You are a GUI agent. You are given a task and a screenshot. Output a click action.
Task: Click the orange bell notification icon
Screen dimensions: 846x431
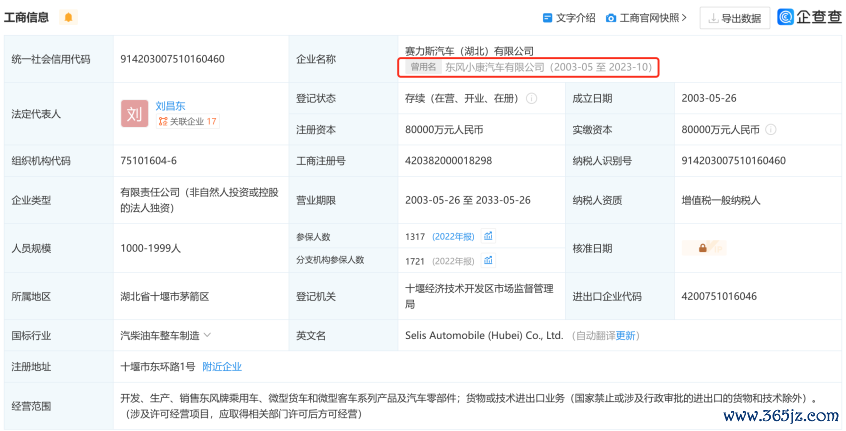click(x=68, y=17)
